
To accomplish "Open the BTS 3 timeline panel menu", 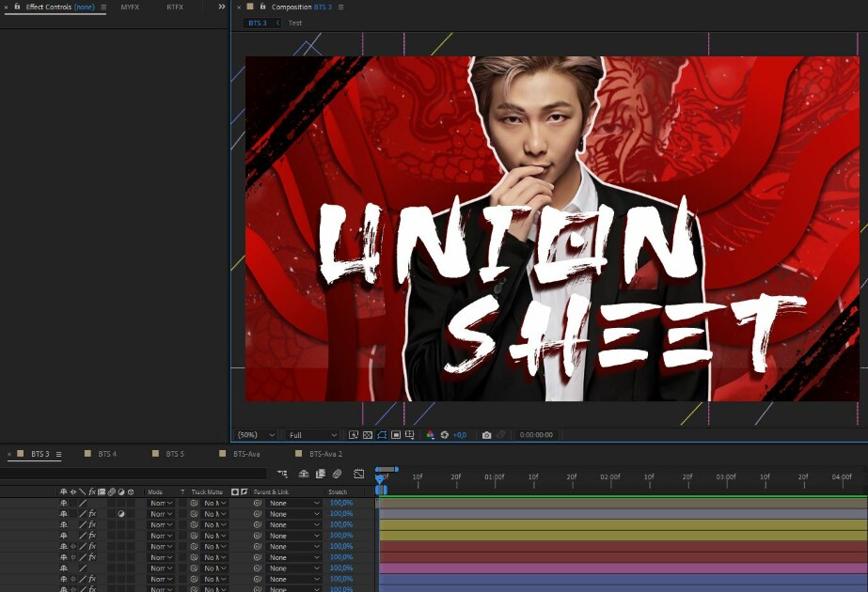I will coord(58,454).
